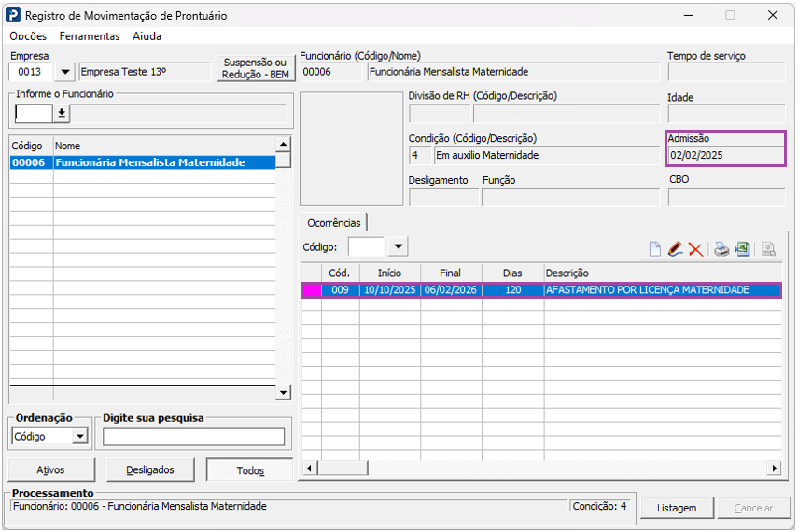Select the Ocorrências tab
Viewport: 798px width, 532px height.
coord(333,222)
